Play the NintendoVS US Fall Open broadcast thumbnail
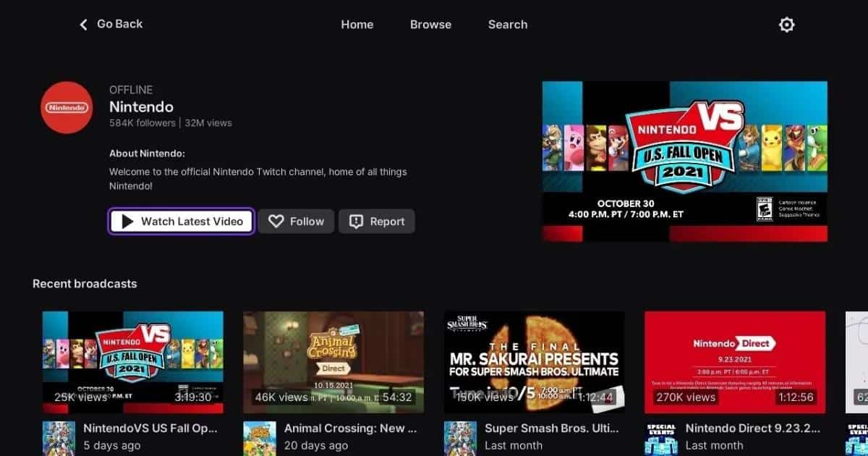 click(x=133, y=362)
